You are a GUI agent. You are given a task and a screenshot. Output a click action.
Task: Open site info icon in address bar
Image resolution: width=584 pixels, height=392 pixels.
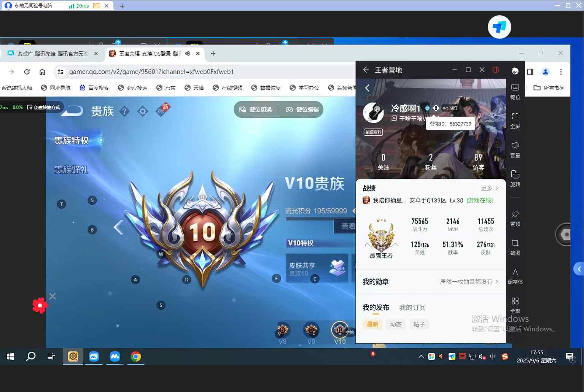pos(60,72)
